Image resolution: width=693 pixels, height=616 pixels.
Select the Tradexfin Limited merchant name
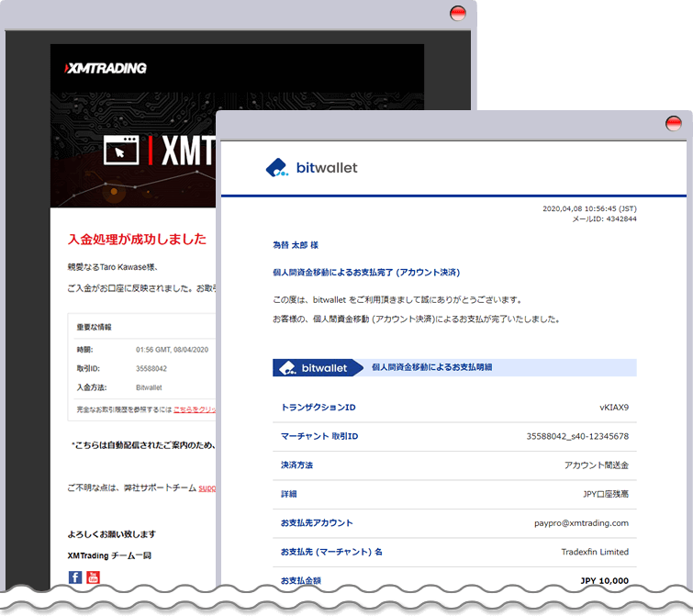(x=595, y=552)
